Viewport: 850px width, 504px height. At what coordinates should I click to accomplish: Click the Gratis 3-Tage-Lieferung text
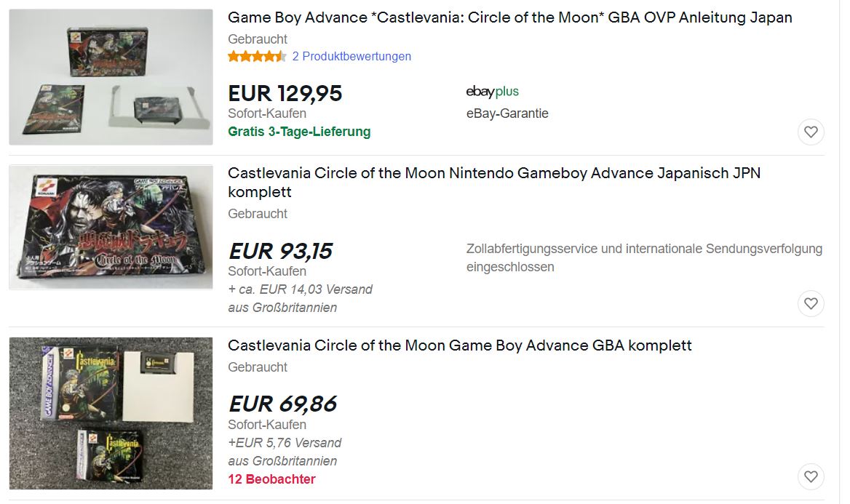tap(299, 132)
